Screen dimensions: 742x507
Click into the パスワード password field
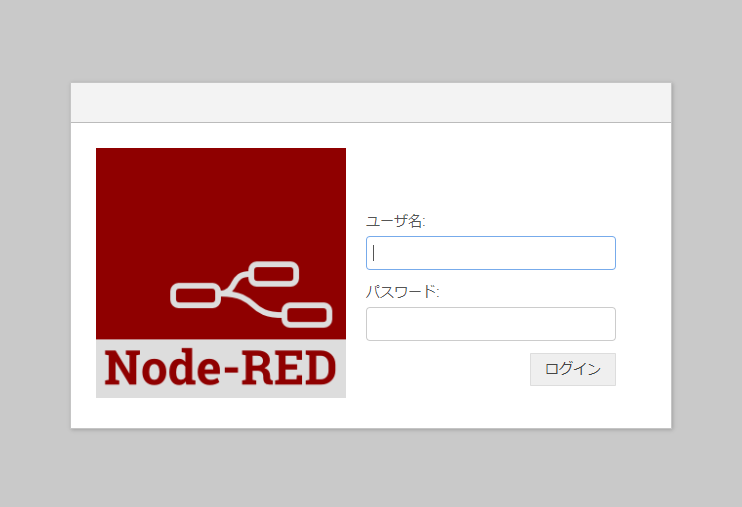(491, 324)
